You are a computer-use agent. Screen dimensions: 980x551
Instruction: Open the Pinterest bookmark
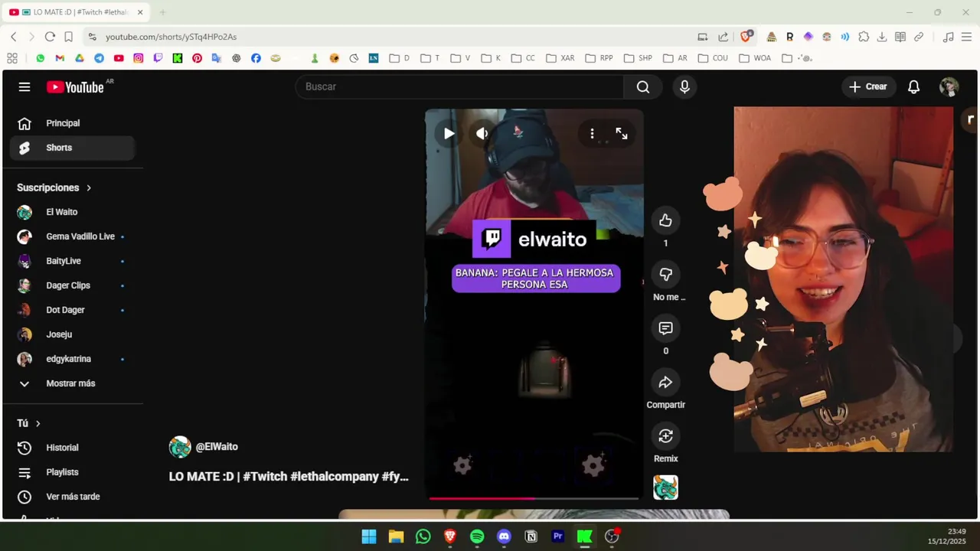197,58
